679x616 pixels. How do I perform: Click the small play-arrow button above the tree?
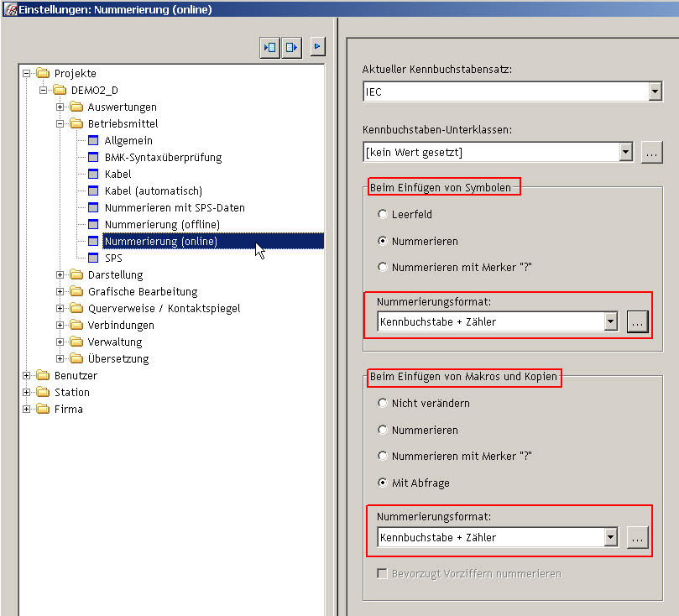(x=317, y=46)
